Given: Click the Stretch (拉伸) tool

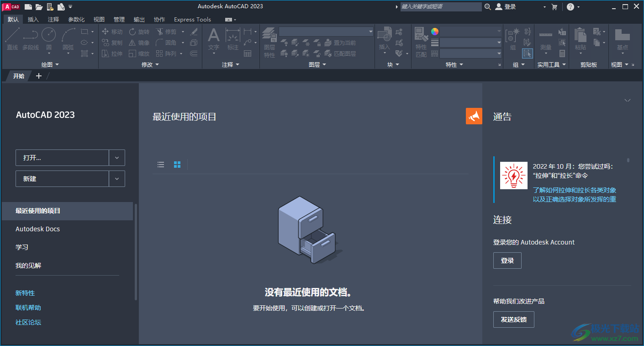Looking at the screenshot, I should (112, 53).
